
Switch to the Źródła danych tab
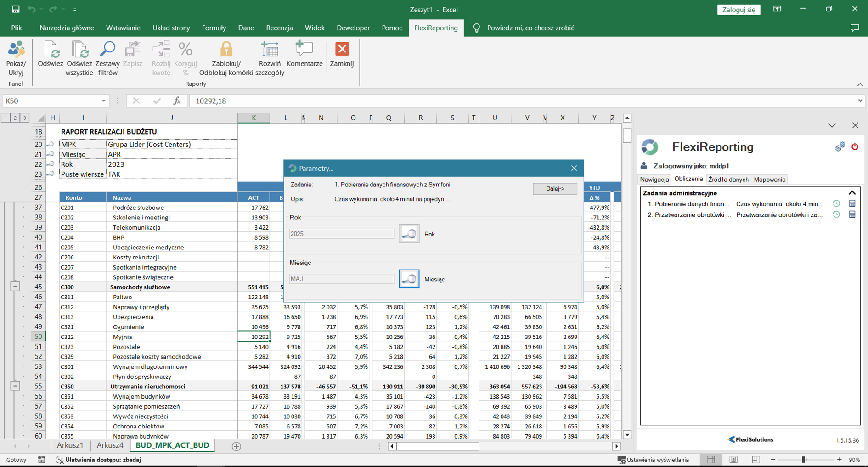click(x=728, y=180)
